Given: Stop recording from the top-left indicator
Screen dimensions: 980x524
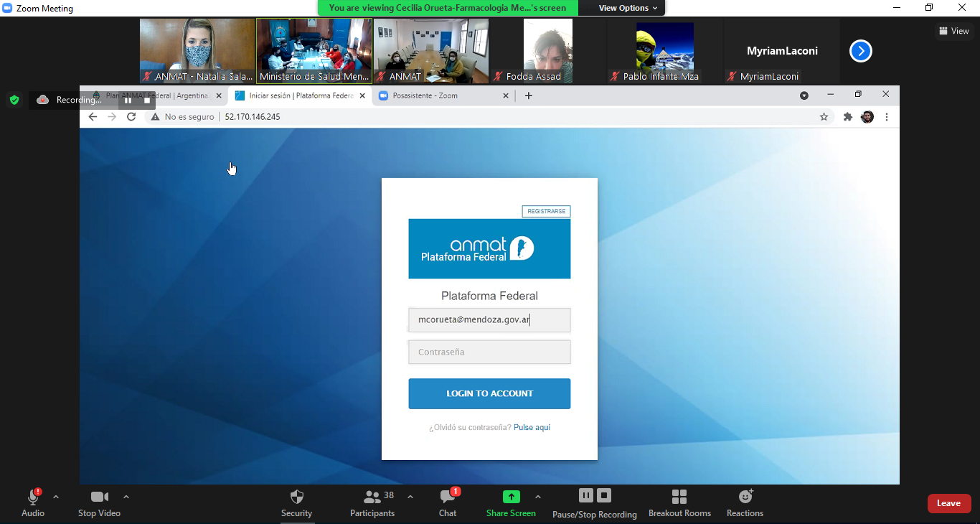Looking at the screenshot, I should [146, 100].
